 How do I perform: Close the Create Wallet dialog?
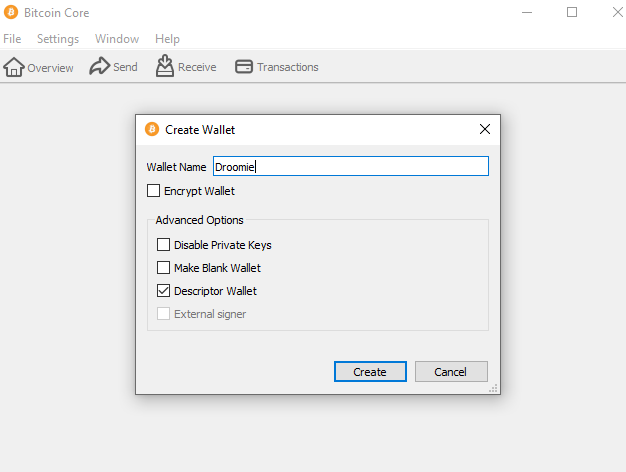(x=485, y=129)
